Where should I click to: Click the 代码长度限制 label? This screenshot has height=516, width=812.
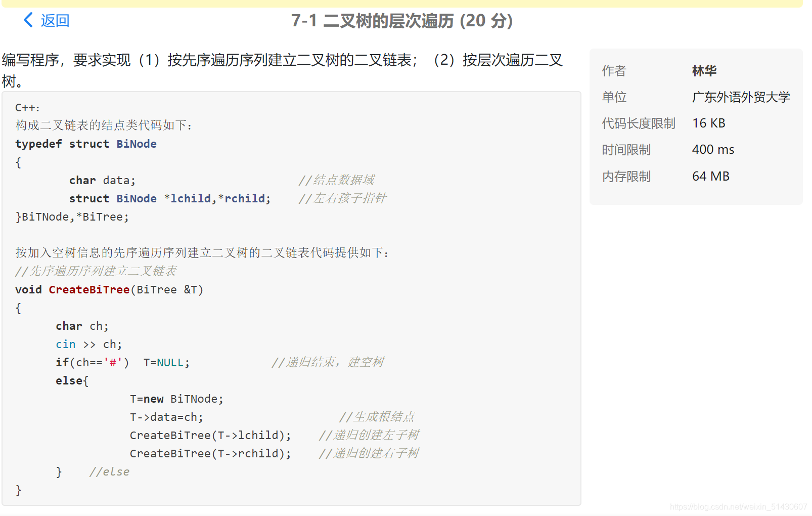639,123
